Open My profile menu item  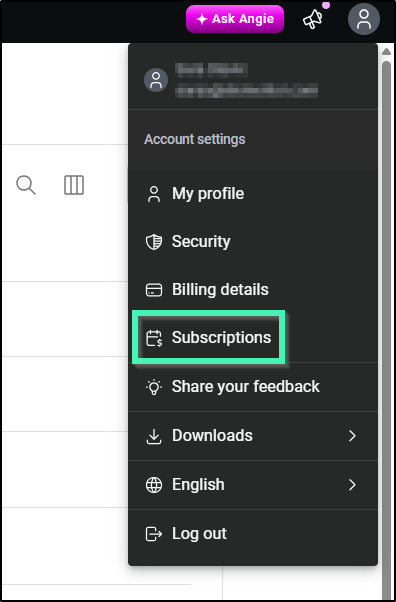tap(253, 194)
